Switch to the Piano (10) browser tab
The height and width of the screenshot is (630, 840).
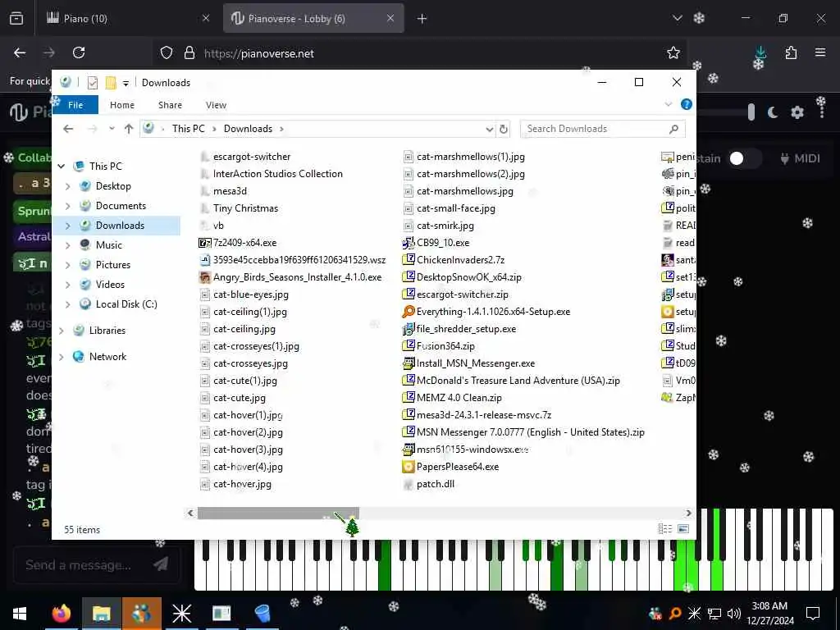(x=128, y=19)
